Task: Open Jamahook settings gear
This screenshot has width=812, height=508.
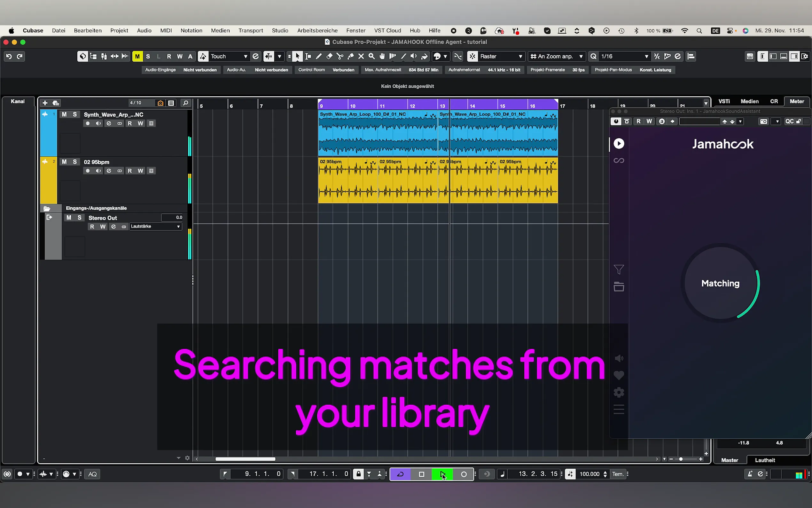Action: [x=619, y=393]
